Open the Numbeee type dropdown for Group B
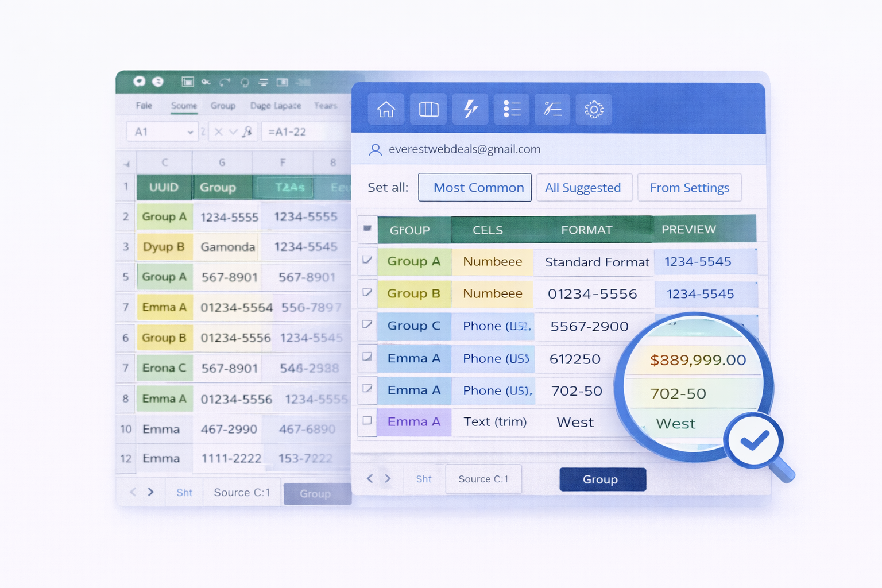Viewport: 882px width, 588px height. tap(492, 293)
